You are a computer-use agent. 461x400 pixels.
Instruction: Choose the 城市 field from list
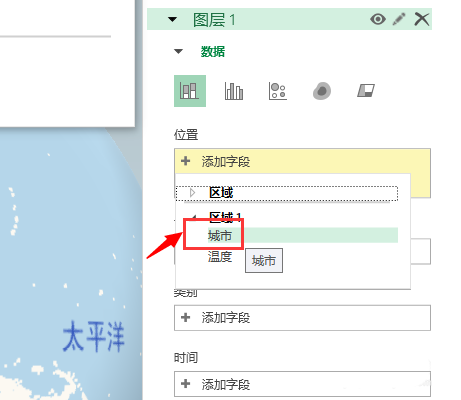(x=302, y=235)
